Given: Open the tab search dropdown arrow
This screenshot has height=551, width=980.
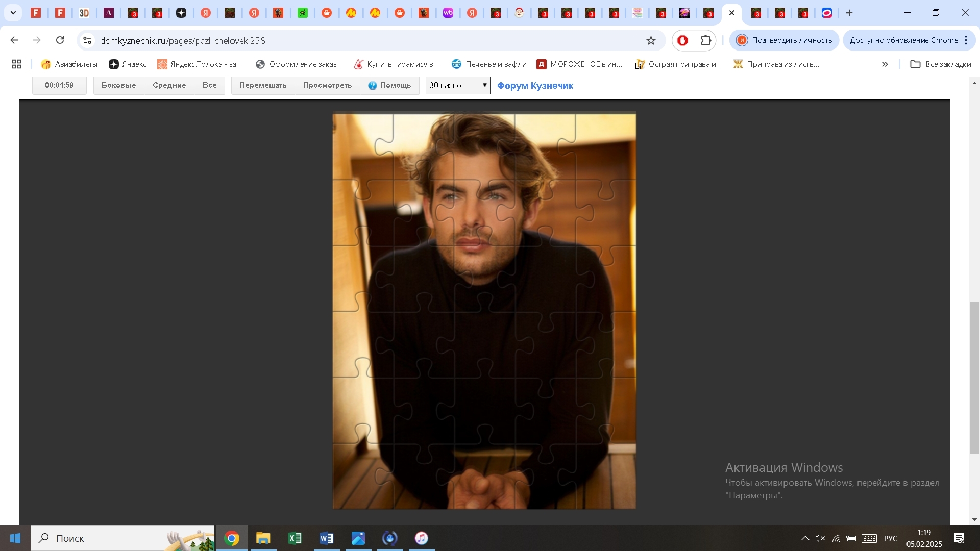Looking at the screenshot, I should pyautogui.click(x=13, y=13).
